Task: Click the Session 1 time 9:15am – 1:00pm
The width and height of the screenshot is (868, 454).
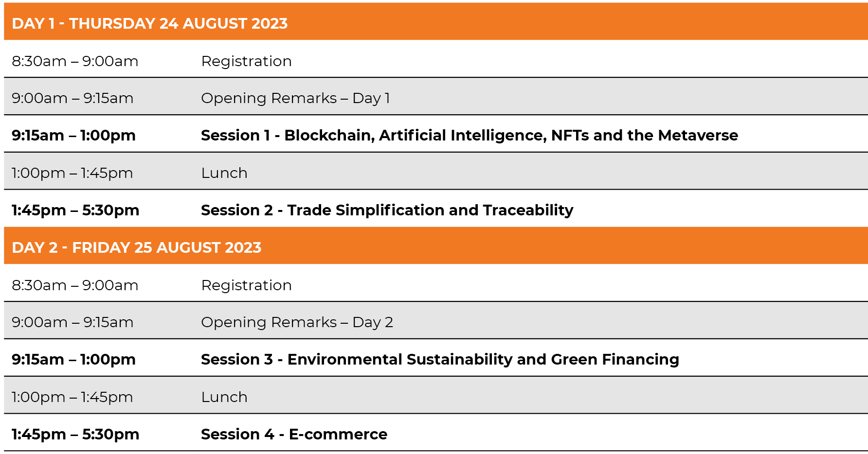Action: [x=73, y=135]
